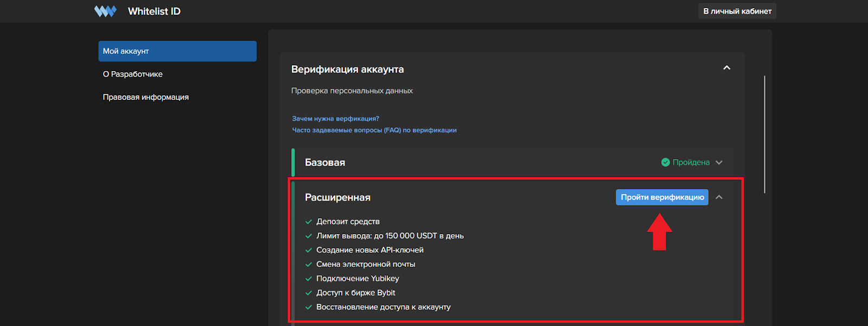Open Зачем нужна верификация link
The height and width of the screenshot is (326, 868).
click(335, 118)
